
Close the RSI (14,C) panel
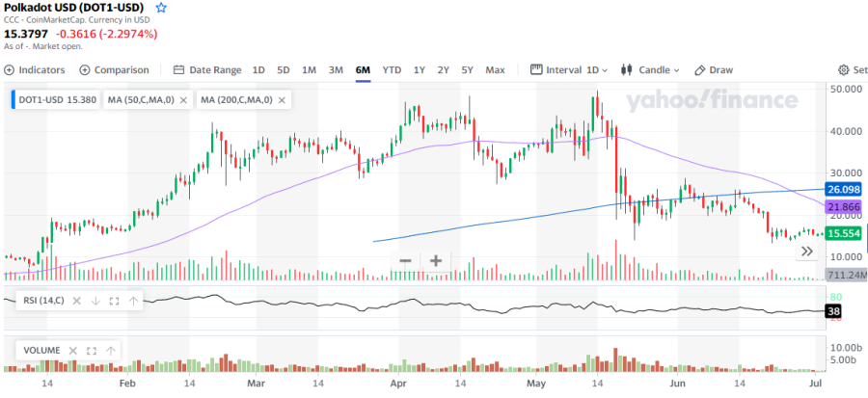pyautogui.click(x=77, y=301)
